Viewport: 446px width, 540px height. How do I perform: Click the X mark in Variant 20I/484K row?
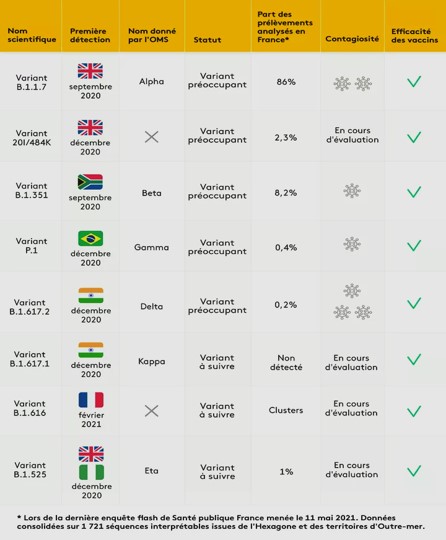point(152,137)
